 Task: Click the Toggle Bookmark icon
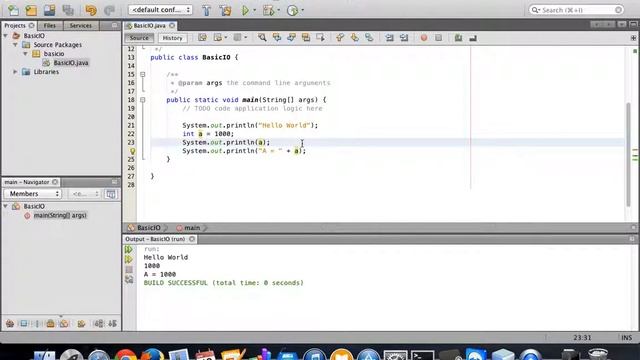pos(369,38)
